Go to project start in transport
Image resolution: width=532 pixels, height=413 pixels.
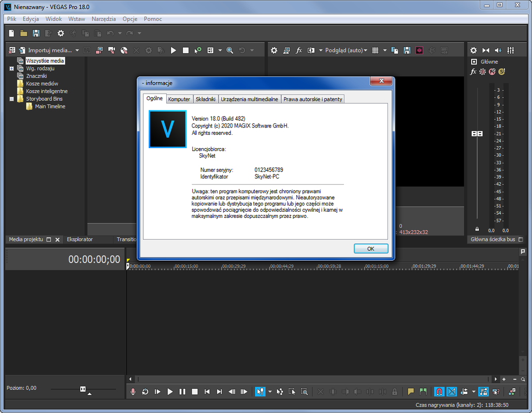coord(207,392)
